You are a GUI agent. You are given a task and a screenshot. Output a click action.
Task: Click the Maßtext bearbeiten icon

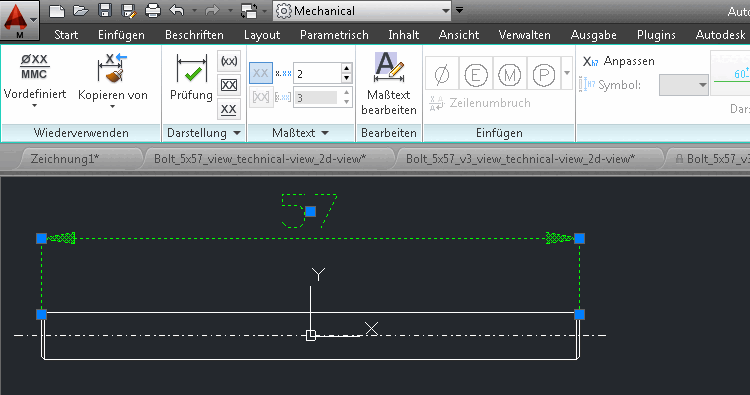click(x=389, y=83)
